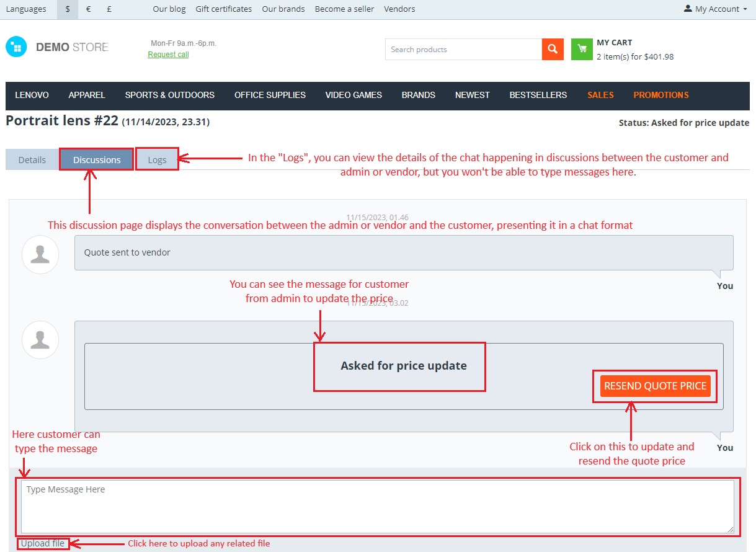Open the My Account dropdown
The height and width of the screenshot is (552, 756).
pyautogui.click(x=715, y=9)
